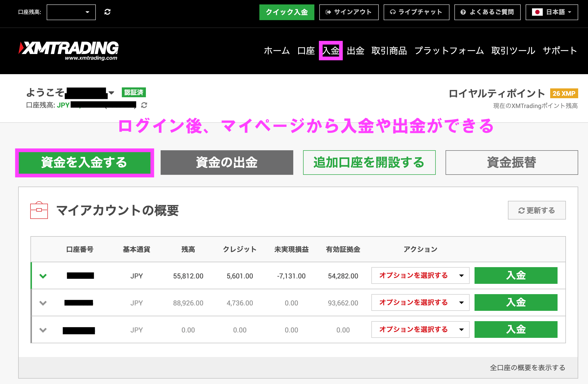Open the 出金 menu item

point(355,51)
